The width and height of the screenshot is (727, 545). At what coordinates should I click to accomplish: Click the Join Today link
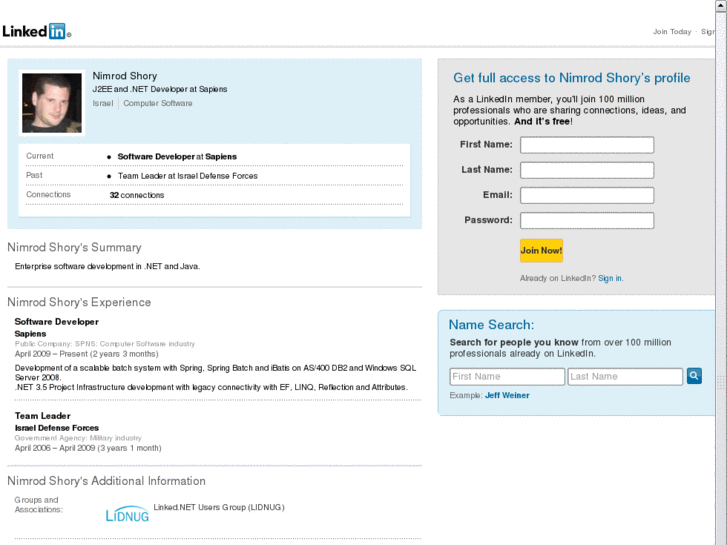672,31
